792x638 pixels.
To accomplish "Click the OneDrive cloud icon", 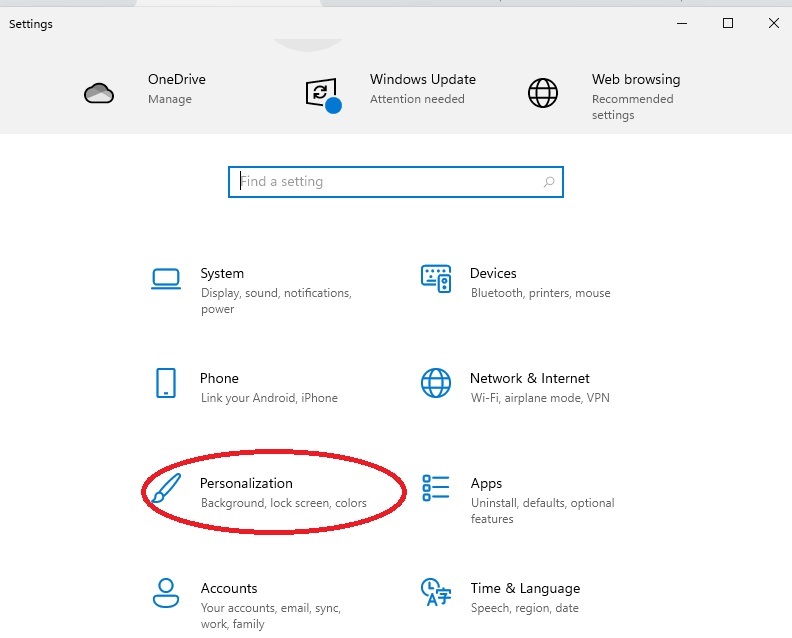I will click(99, 93).
